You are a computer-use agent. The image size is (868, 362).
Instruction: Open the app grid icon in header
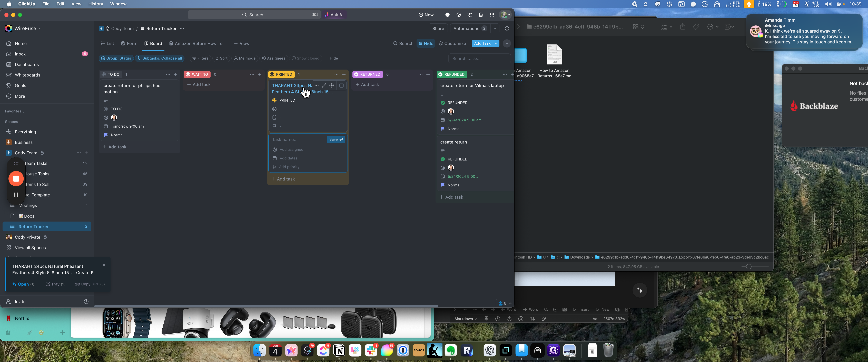pos(492,15)
